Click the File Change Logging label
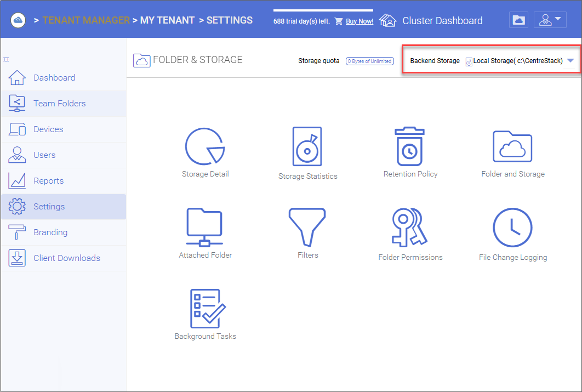Image resolution: width=582 pixels, height=392 pixels. coord(513,257)
